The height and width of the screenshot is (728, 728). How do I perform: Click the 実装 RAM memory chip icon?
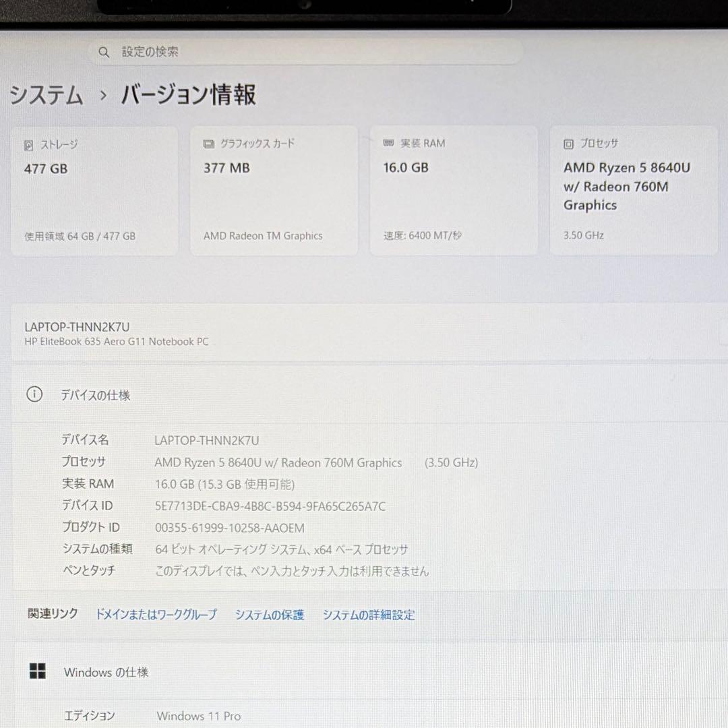(x=388, y=142)
